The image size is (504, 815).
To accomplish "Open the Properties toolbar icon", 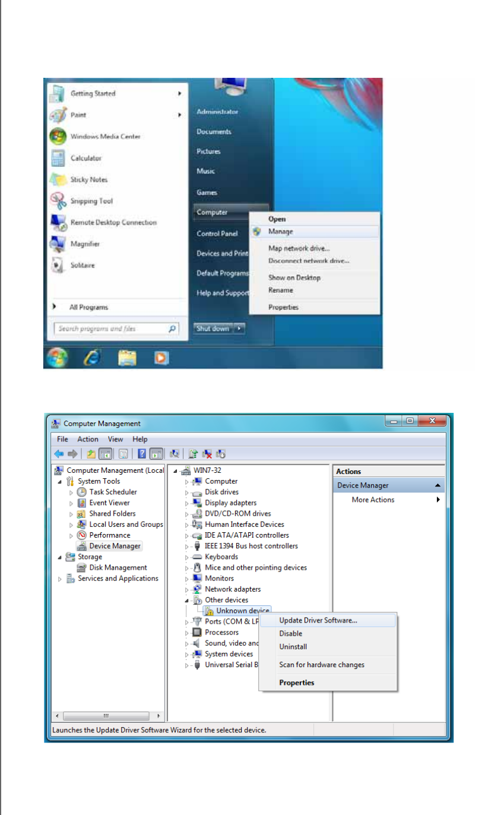I will click(x=123, y=454).
